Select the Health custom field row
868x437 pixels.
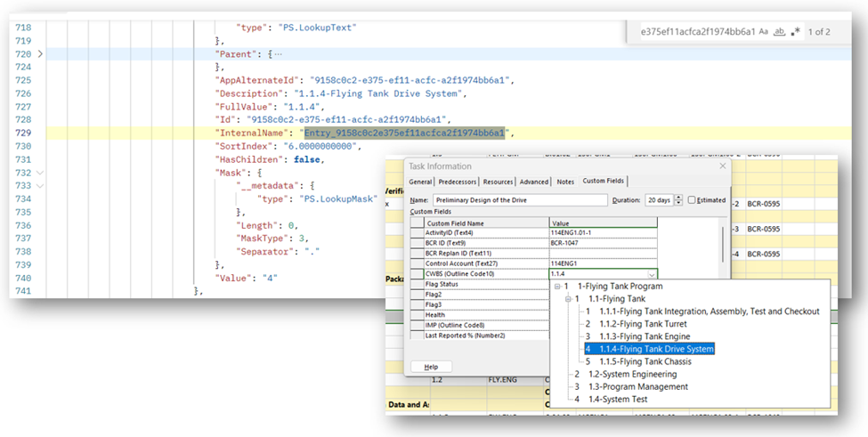pyautogui.click(x=480, y=315)
